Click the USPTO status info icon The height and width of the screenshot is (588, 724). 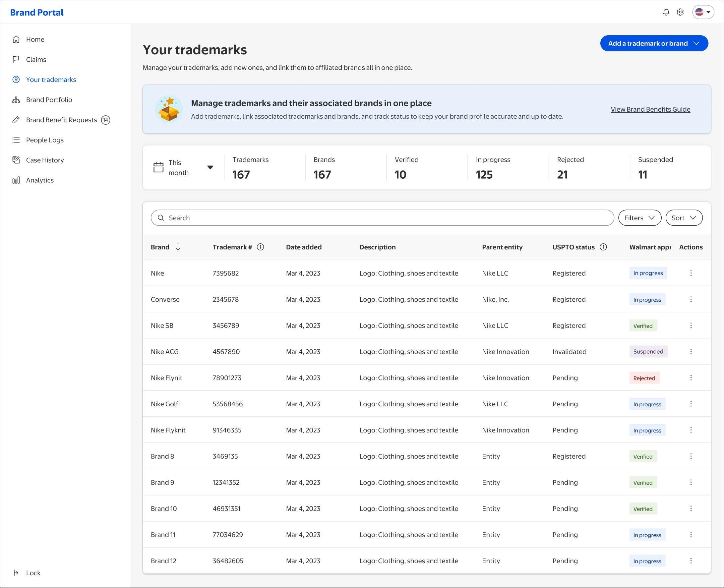[603, 247]
